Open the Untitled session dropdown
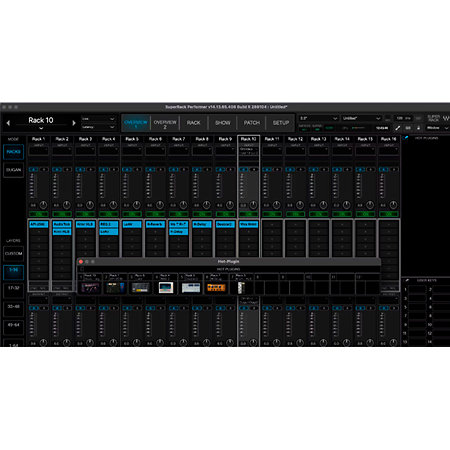The width and height of the screenshot is (450, 450). pos(361,118)
